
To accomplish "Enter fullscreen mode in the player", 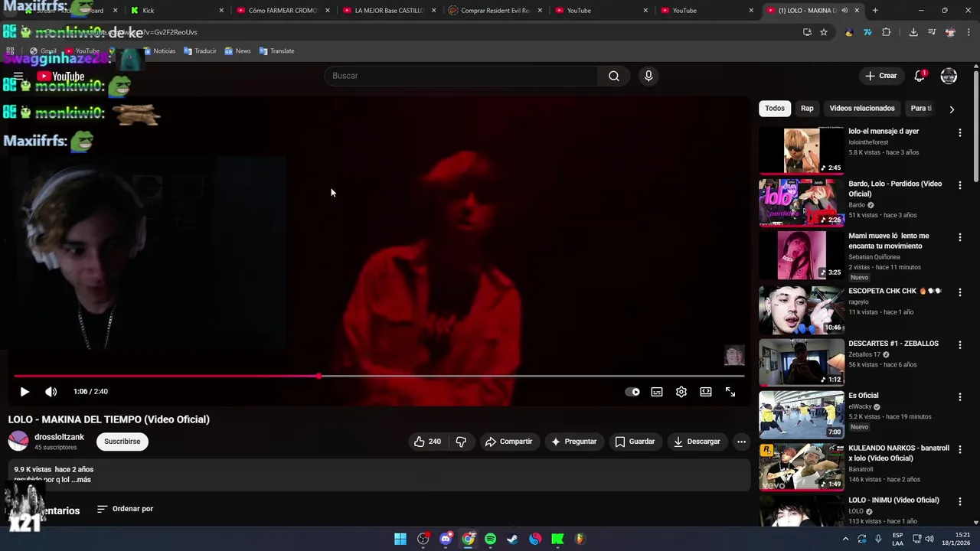I will tap(730, 392).
